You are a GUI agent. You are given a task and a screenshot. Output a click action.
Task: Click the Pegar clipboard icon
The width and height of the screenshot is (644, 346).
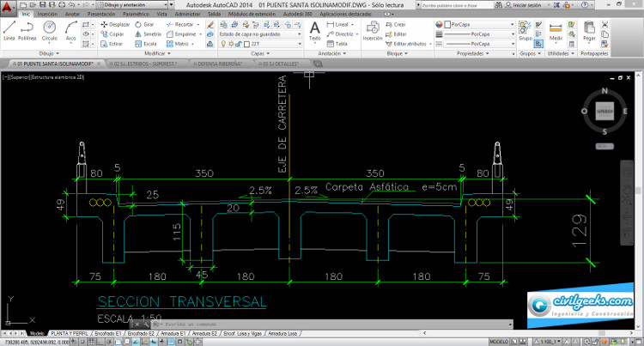[589, 31]
